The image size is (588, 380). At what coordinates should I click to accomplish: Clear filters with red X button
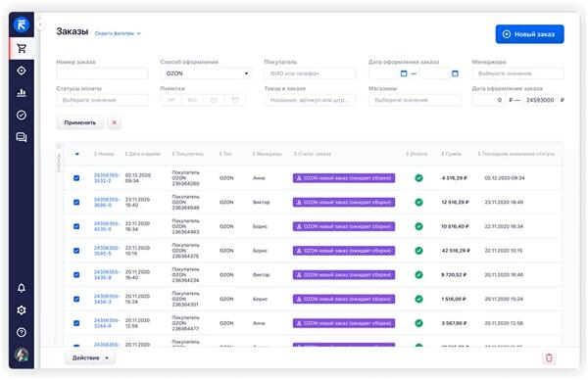pos(114,122)
